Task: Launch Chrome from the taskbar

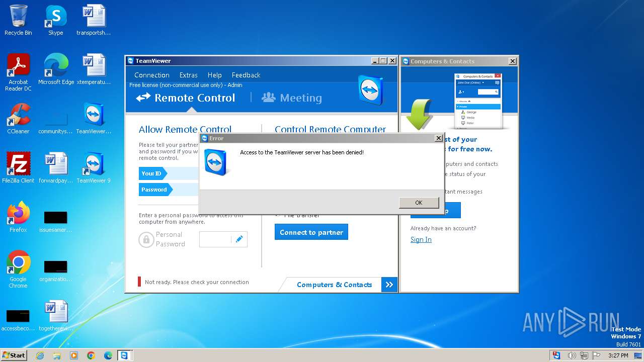Action: (91, 355)
